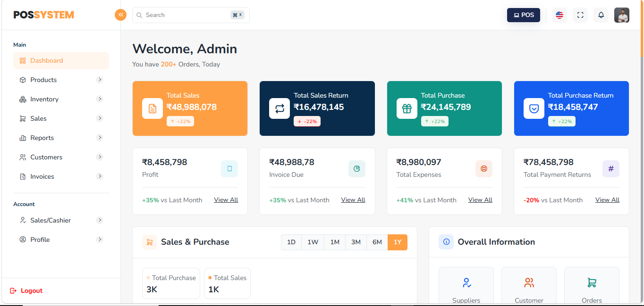Expand the Inventory menu arrow
The image size is (644, 306).
click(x=100, y=99)
